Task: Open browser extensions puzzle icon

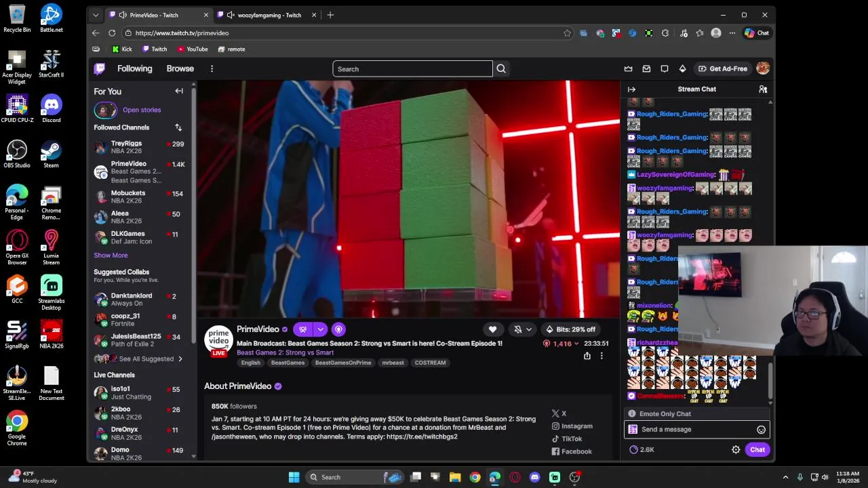Action: pyautogui.click(x=665, y=33)
